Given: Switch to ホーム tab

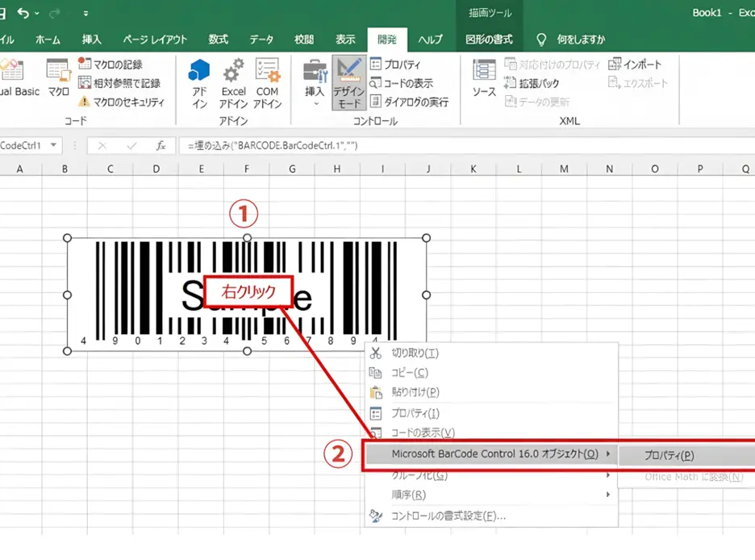Looking at the screenshot, I should point(48,40).
